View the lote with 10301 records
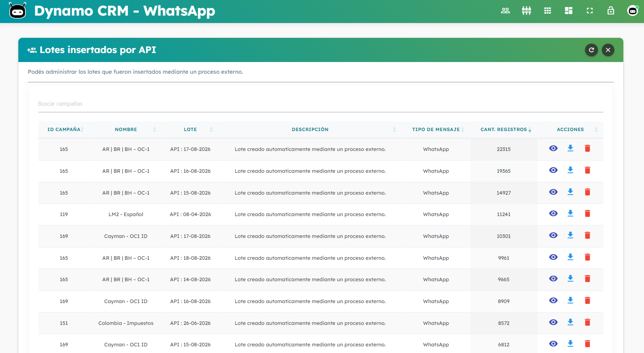 pos(553,236)
